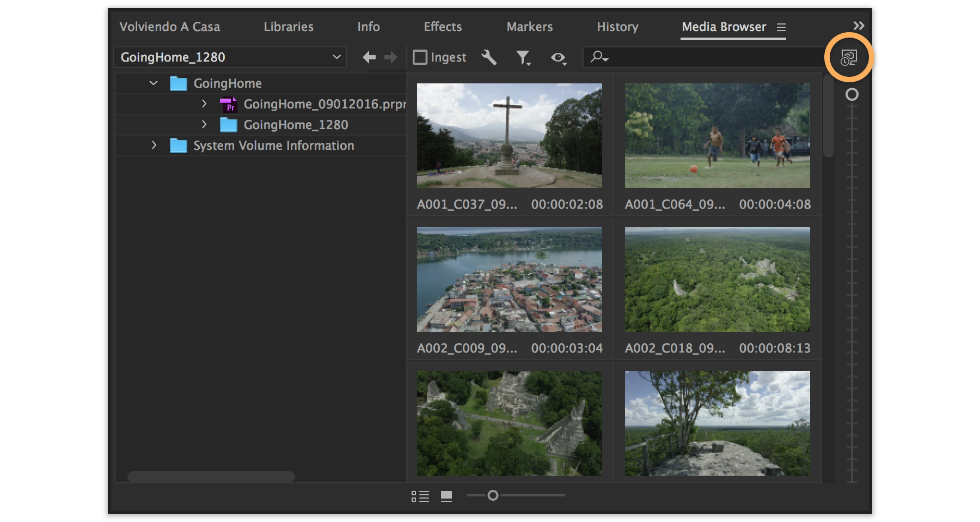Click the duration 00:00:04:08
980x522 pixels.
(775, 204)
